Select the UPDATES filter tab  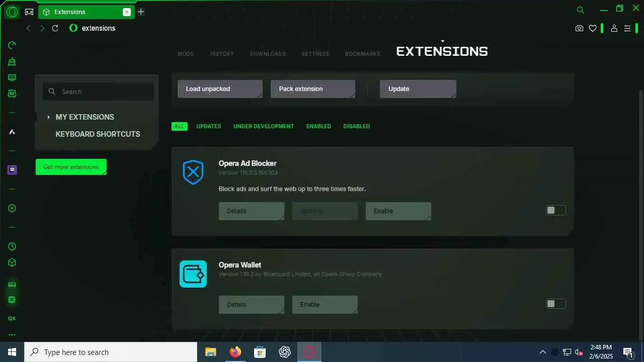[209, 126]
